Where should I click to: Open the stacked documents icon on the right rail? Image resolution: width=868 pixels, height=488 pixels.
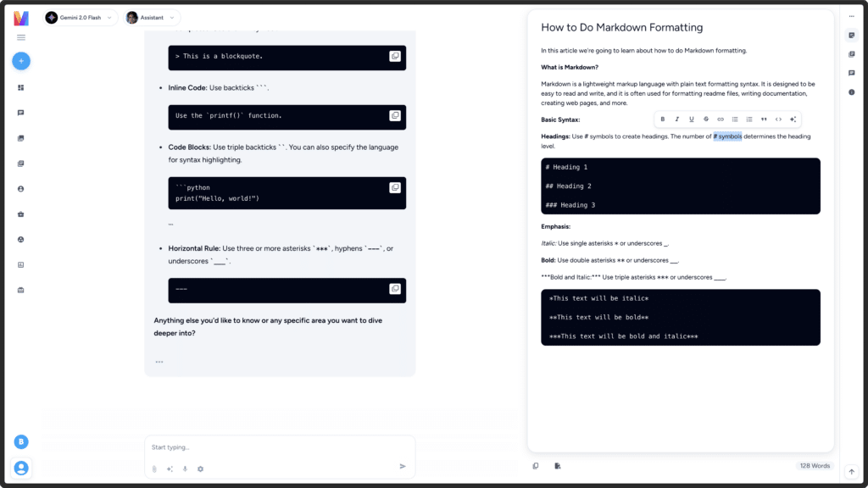851,54
